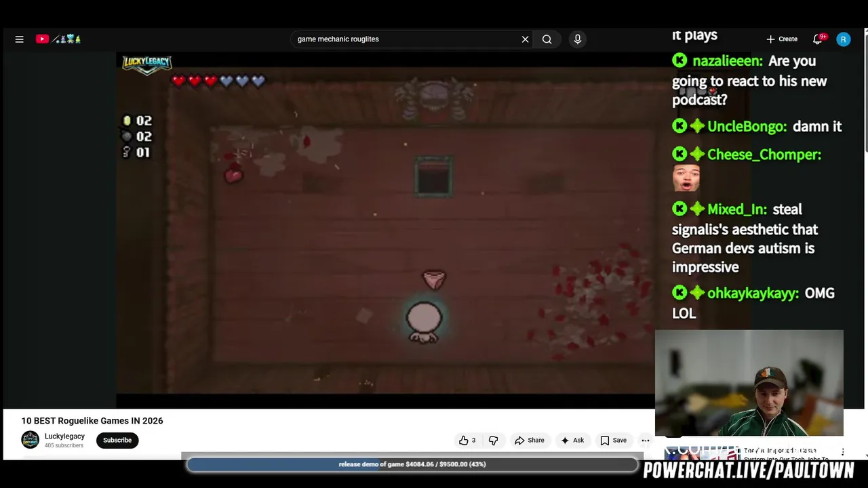Open the notifications bell
The width and height of the screenshot is (868, 488).
pos(818,39)
